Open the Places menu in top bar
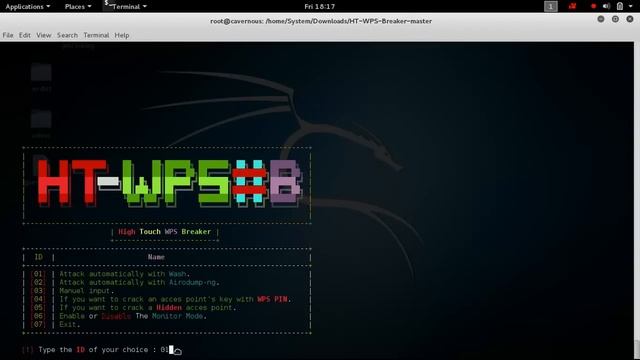Viewport: 640px width, 360px height. click(78, 7)
